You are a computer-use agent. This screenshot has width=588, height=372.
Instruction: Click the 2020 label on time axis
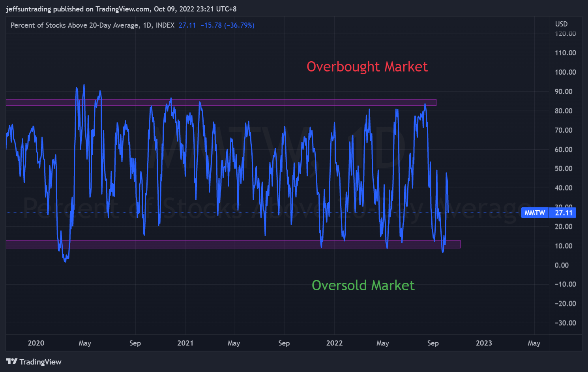(36, 343)
